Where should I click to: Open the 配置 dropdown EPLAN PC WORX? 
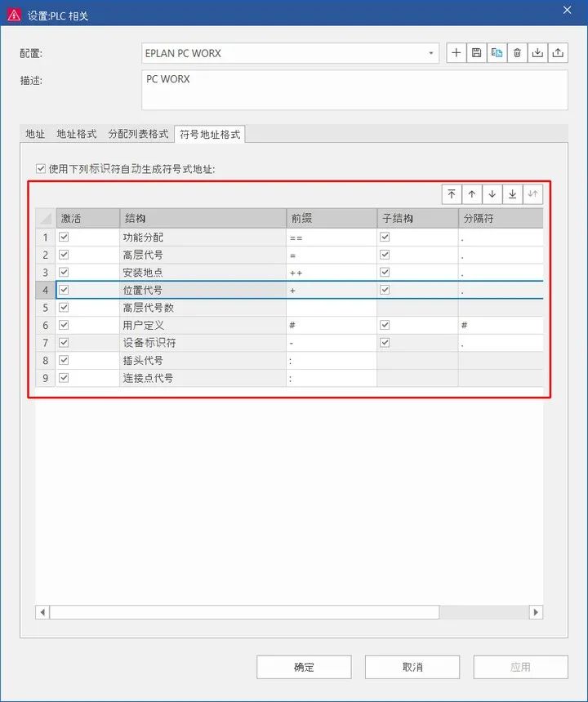[290, 53]
